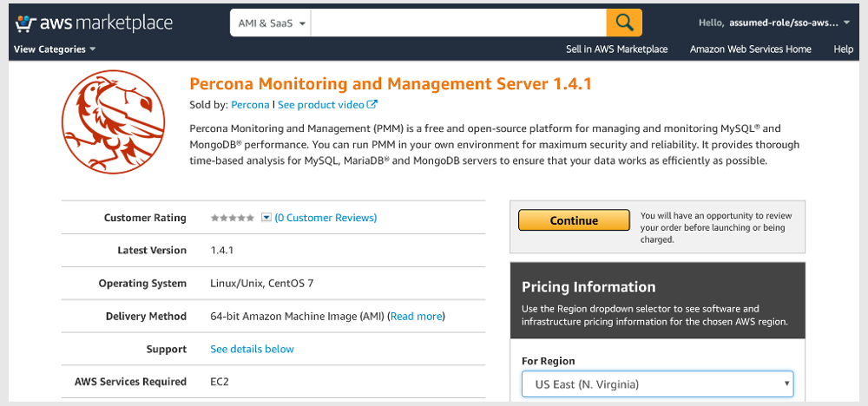Open Sell in AWS Marketplace
The height and width of the screenshot is (406, 868).
pyautogui.click(x=616, y=49)
